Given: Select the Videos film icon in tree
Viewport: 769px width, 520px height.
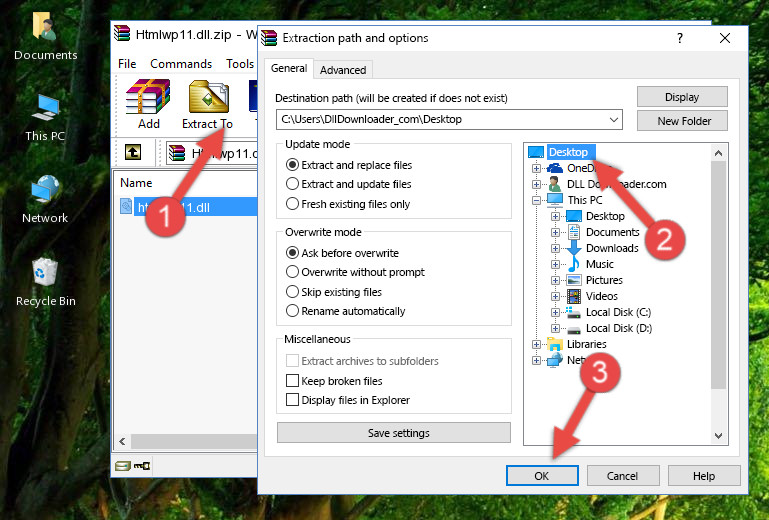Looking at the screenshot, I should [573, 296].
